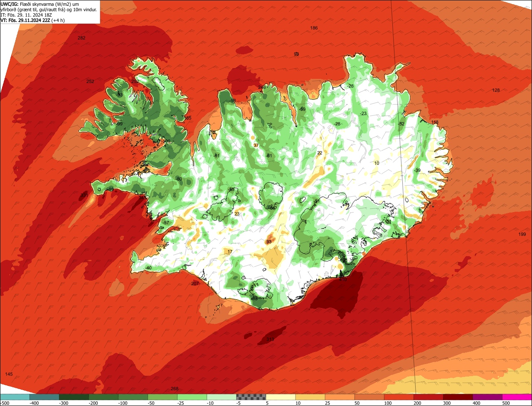Click the 17 value on the map
The image size is (532, 406).
point(230,252)
